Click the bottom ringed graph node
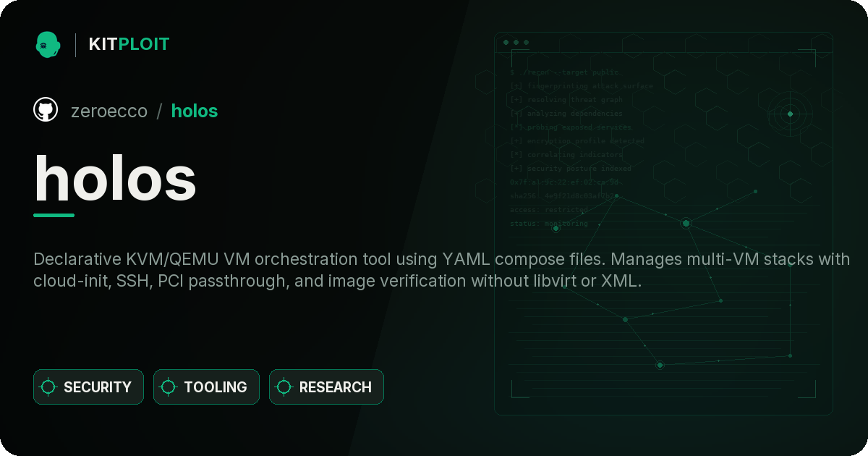This screenshot has height=456, width=868. [x=660, y=365]
